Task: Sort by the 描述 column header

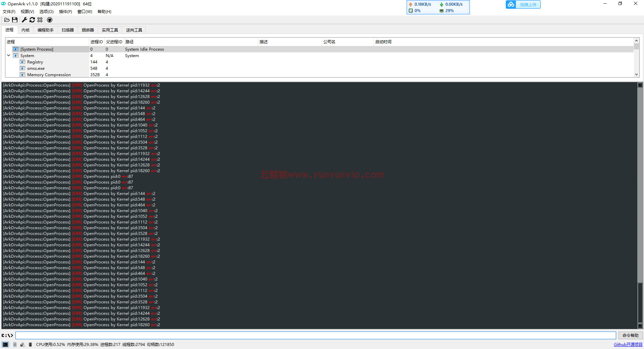Action: (290, 42)
